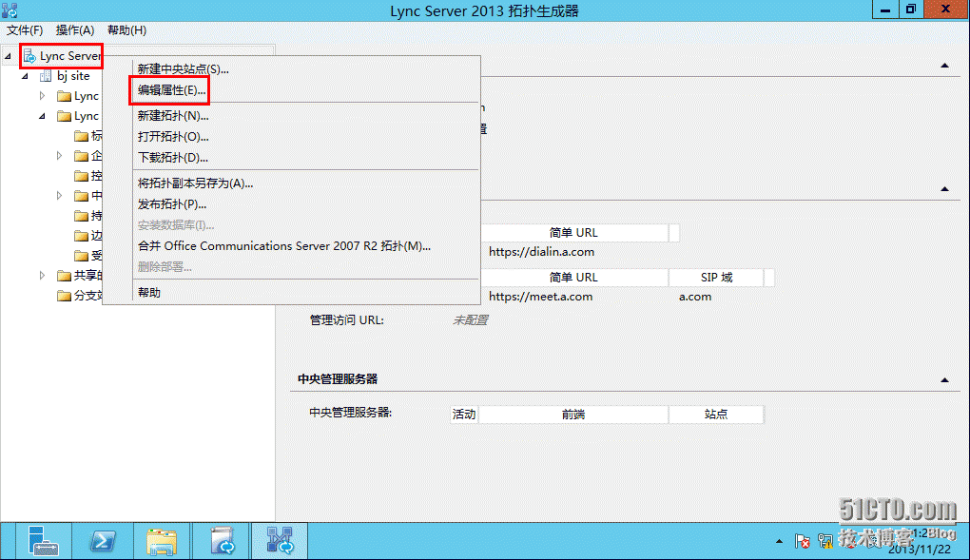
Task: Collapse the 中央管理服务器 section
Action: point(944,380)
